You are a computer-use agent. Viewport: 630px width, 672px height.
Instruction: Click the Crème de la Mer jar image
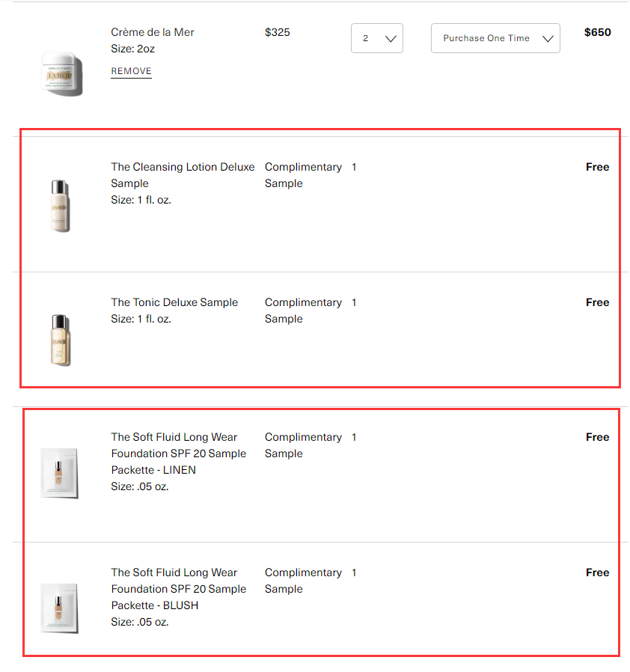pos(61,73)
